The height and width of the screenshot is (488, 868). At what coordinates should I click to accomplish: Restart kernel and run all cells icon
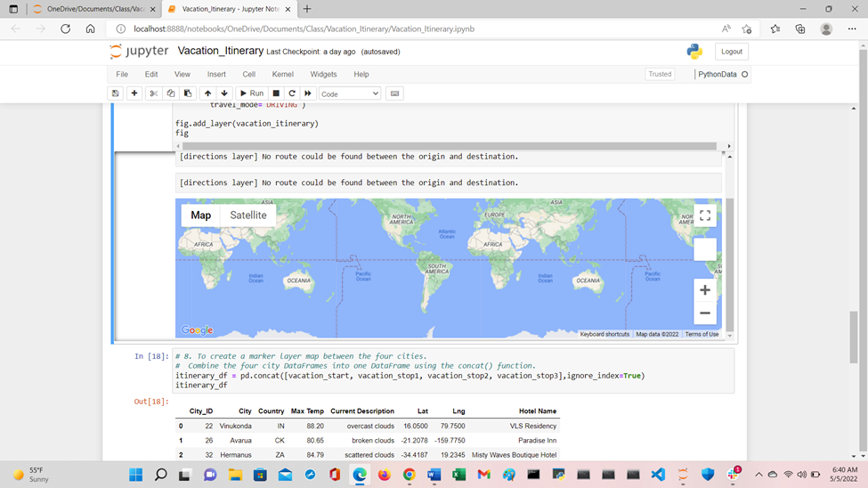(308, 94)
